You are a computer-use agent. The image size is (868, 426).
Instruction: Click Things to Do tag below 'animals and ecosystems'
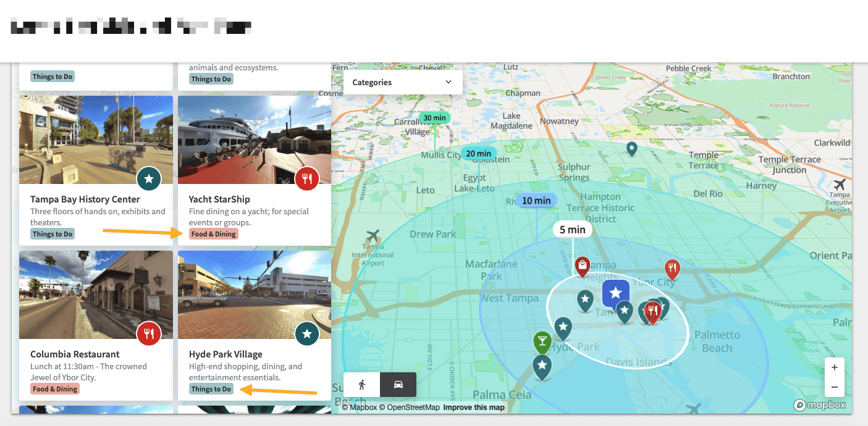point(211,79)
